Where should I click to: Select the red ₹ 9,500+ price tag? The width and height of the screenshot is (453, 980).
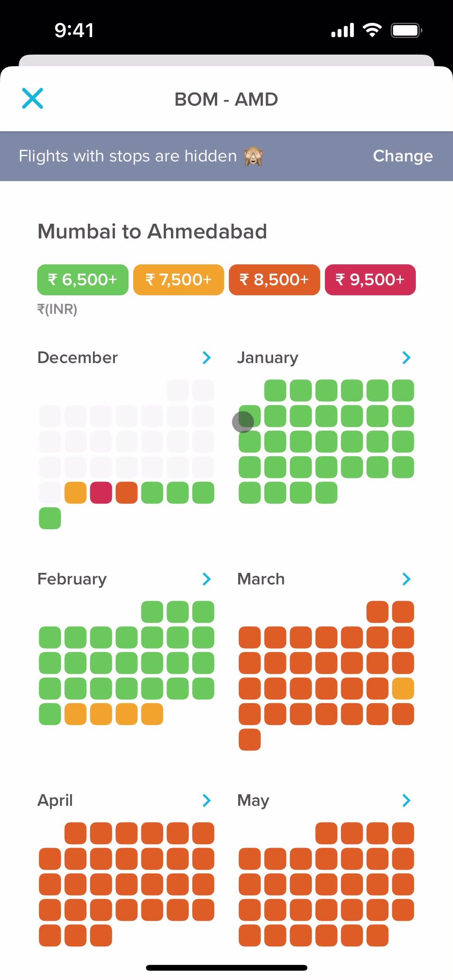[x=370, y=280]
